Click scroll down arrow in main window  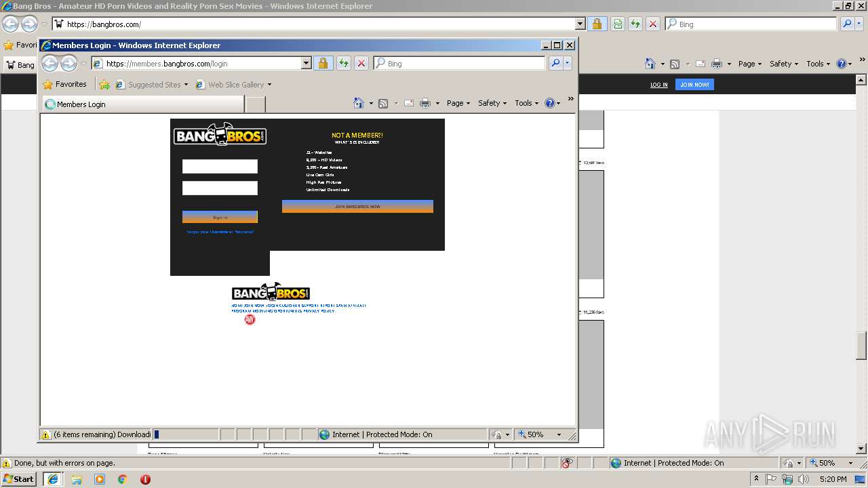click(x=861, y=449)
